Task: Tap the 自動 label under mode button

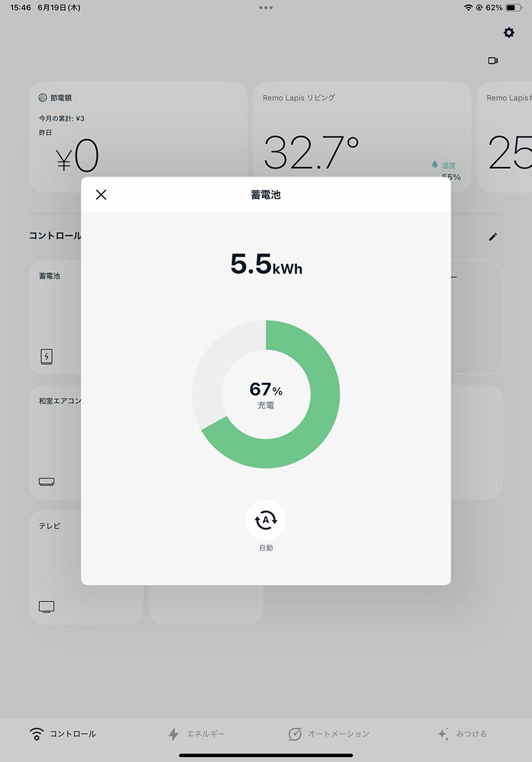Action: pos(266,548)
